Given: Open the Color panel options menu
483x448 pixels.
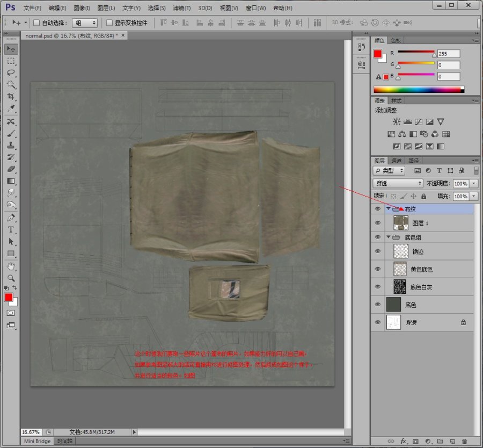Looking at the screenshot, I should [475, 40].
